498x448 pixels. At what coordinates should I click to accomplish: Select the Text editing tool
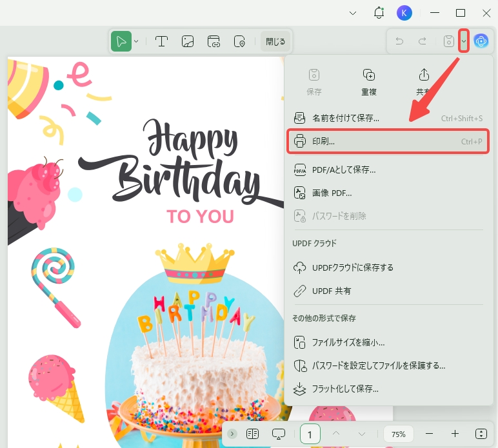tap(161, 41)
